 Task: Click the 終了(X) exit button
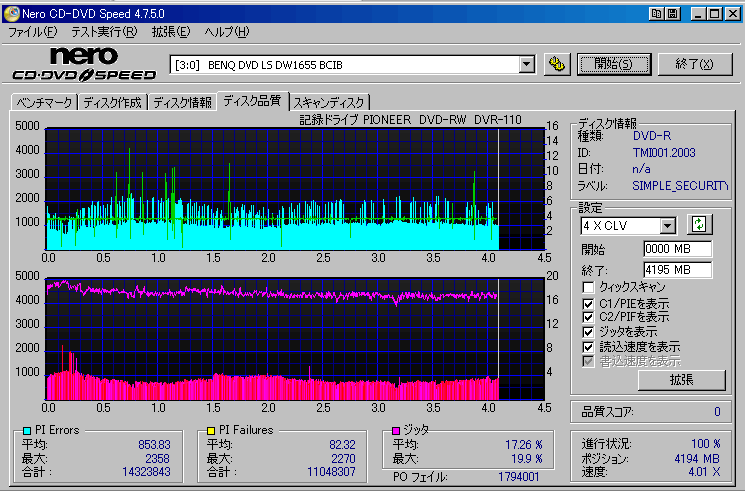tap(695, 64)
